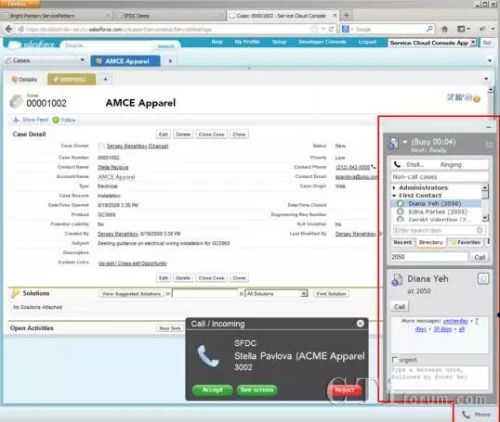The image size is (500, 422).
Task: Open the agent status dropdown arrow next to Busy
Action: pyautogui.click(x=405, y=142)
